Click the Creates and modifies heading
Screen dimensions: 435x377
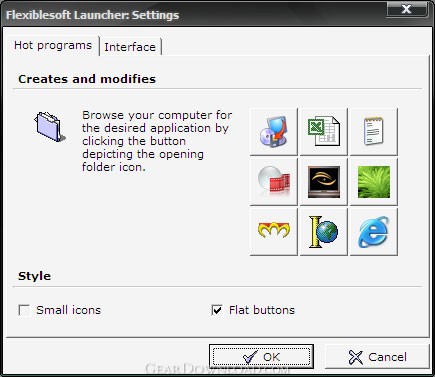tap(87, 79)
